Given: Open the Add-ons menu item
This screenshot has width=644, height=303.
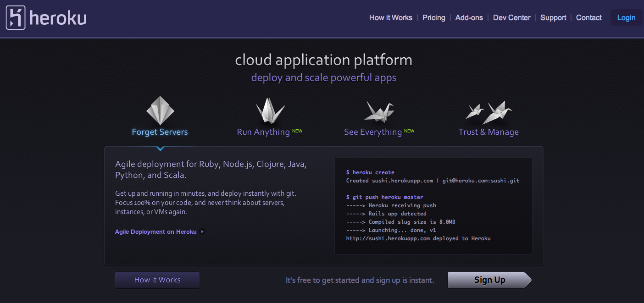Looking at the screenshot, I should pyautogui.click(x=469, y=17).
